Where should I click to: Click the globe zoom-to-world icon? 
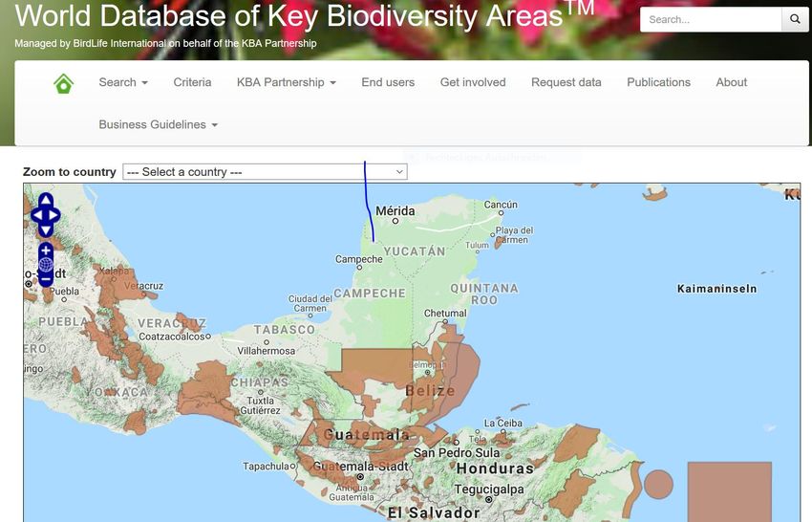[x=46, y=264]
